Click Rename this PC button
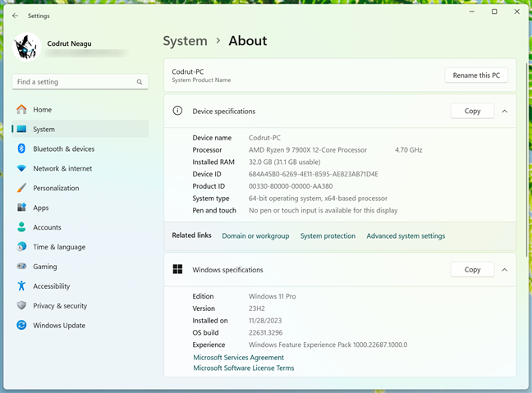Image resolution: width=532 pixels, height=393 pixels. click(476, 75)
